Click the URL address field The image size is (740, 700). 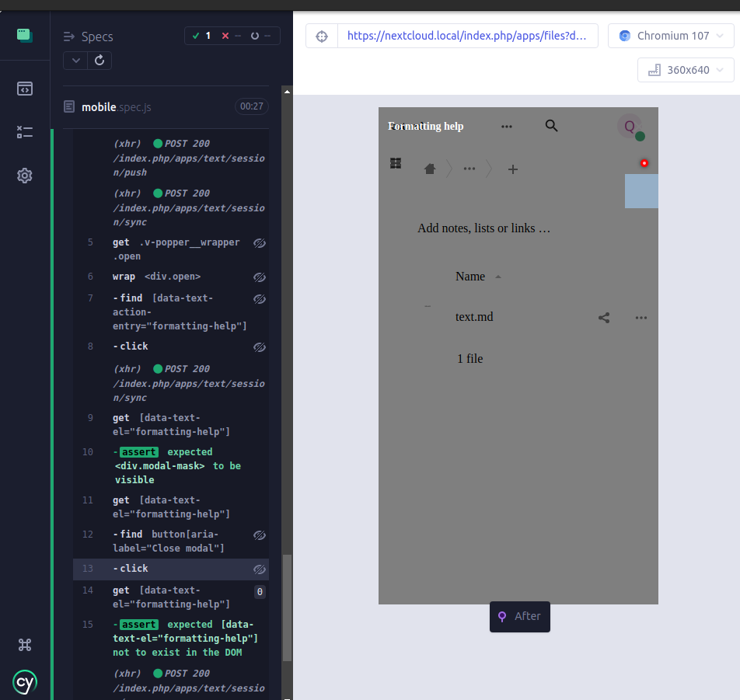pyautogui.click(x=468, y=35)
